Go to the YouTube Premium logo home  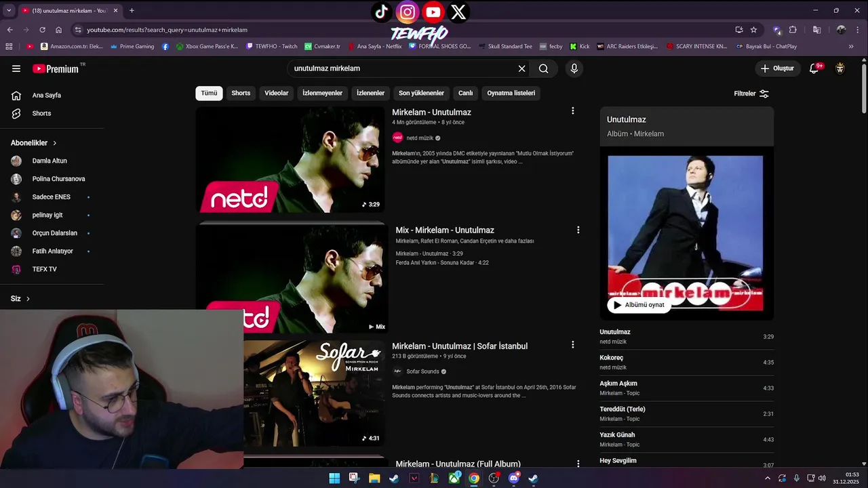click(56, 68)
